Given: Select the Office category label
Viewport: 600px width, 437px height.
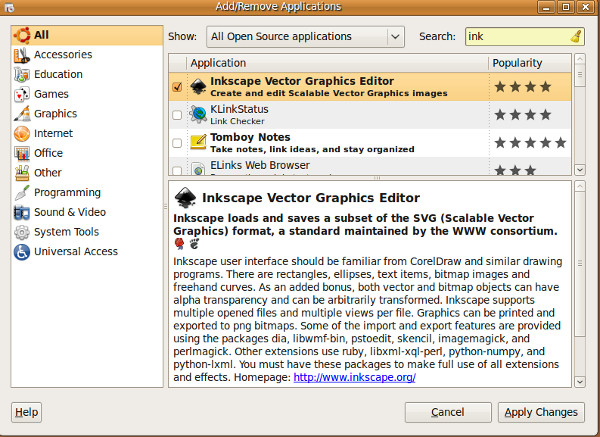Looking at the screenshot, I should 48,153.
